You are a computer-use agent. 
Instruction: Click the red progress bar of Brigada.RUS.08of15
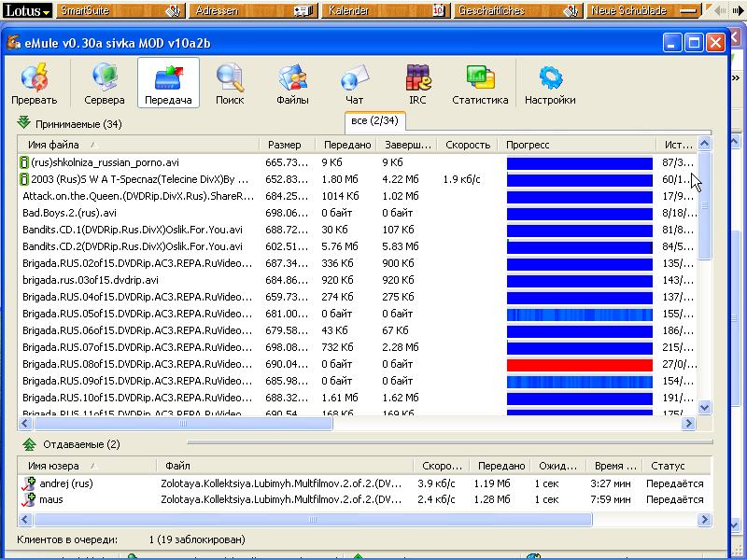point(580,365)
